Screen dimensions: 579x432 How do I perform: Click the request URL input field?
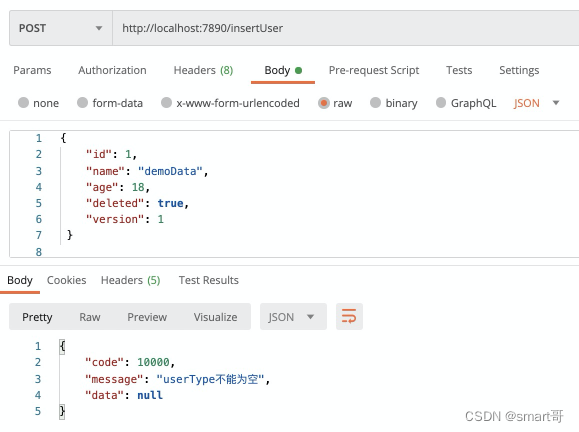coord(346,28)
